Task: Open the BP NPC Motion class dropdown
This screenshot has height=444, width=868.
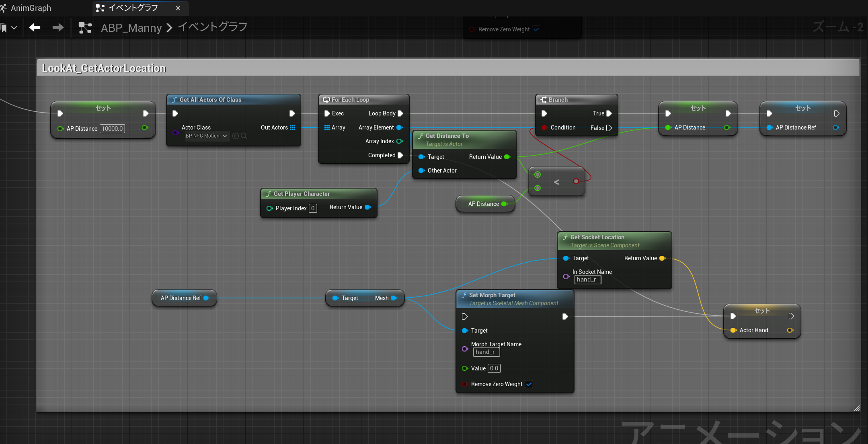Action: [206, 136]
